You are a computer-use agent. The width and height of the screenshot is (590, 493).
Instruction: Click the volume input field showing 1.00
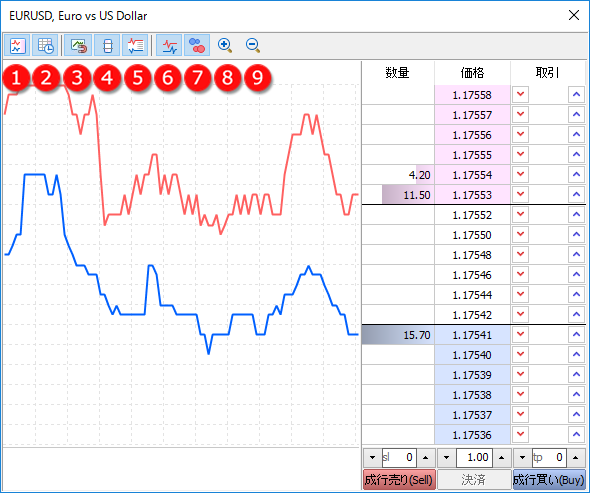tap(474, 458)
